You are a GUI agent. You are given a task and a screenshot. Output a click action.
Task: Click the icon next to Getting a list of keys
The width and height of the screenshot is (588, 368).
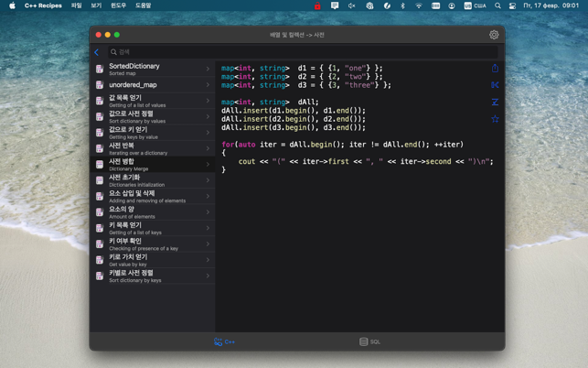[100, 228]
